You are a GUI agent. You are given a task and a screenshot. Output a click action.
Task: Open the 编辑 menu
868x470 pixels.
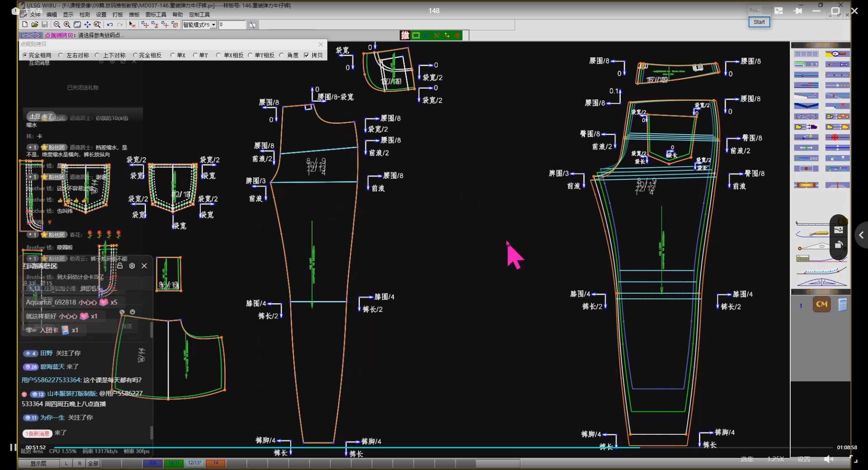[x=52, y=14]
